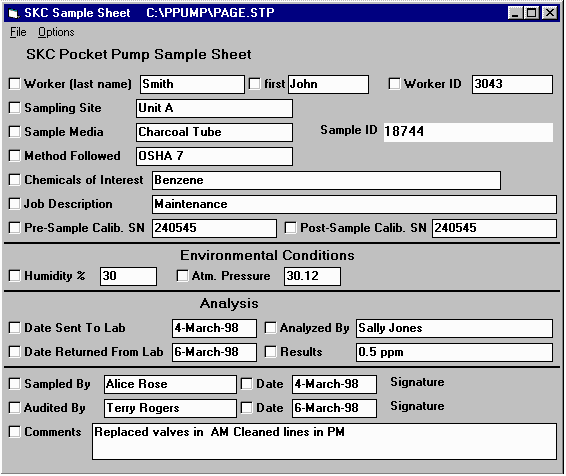Tick the Date checkbox beside Alice Rose
566x476 pixels.
tap(247, 384)
